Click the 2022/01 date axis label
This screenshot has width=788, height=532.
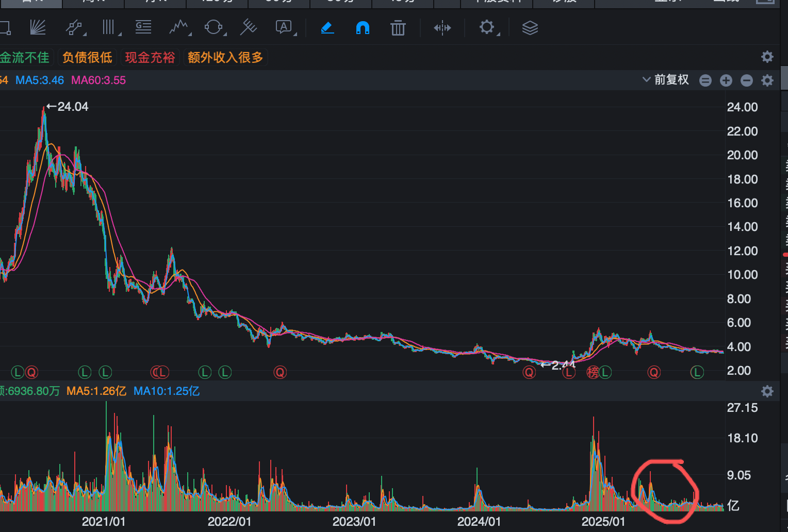229,522
